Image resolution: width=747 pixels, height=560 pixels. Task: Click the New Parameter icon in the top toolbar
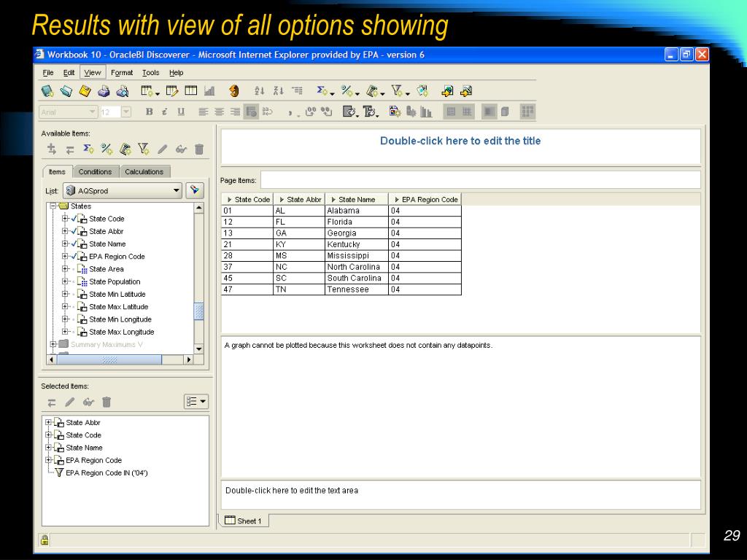coord(422,90)
